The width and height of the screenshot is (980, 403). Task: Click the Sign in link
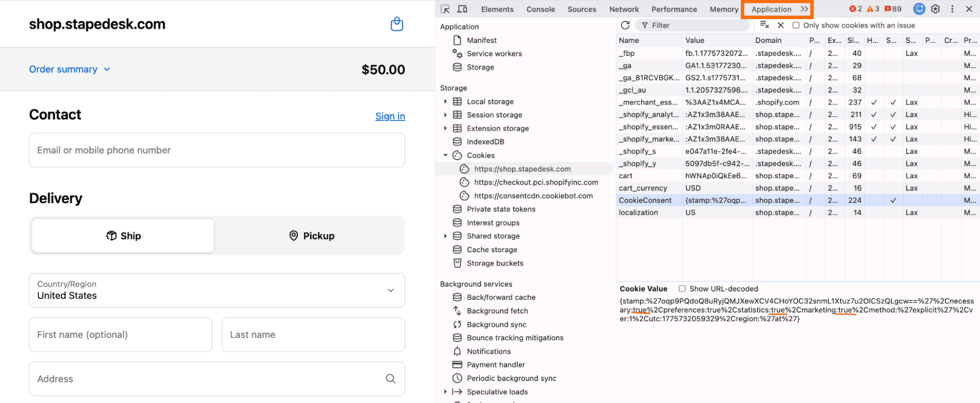(x=390, y=116)
